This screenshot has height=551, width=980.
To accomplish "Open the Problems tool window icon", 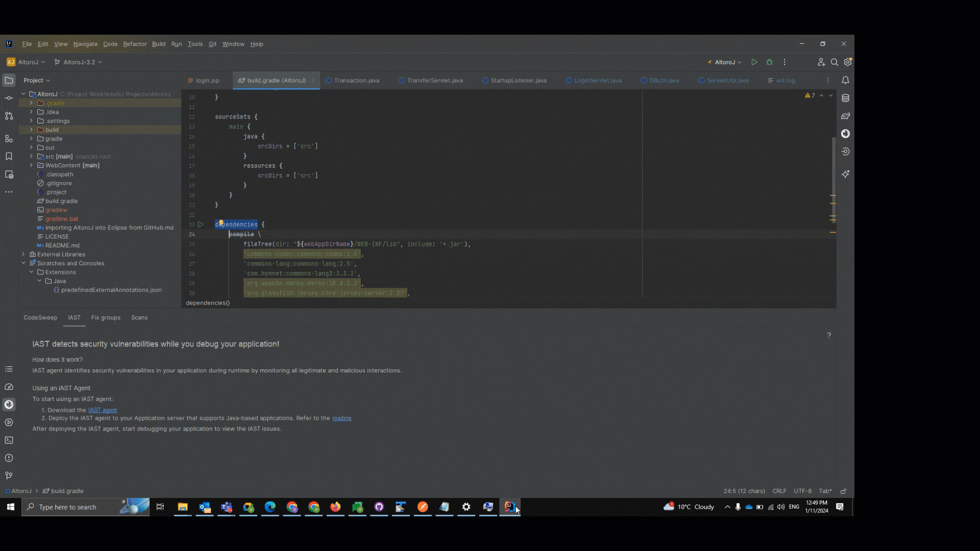I will click(9, 458).
